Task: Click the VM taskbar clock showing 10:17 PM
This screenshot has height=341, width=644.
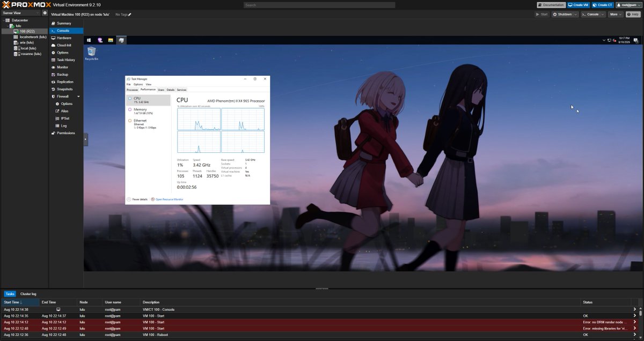Action: click(x=624, y=40)
